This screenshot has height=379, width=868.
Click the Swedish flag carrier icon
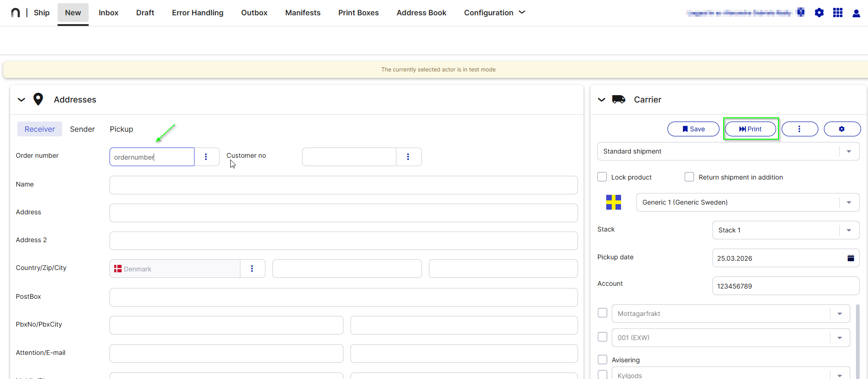pos(614,202)
